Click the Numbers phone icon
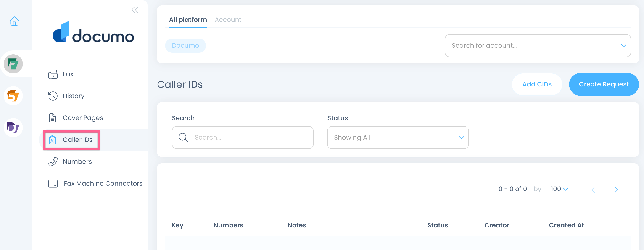Image resolution: width=644 pixels, height=250 pixels. pos(53,161)
